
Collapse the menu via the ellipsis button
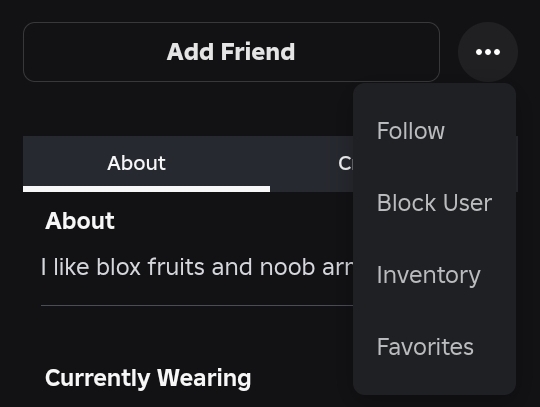[488, 52]
